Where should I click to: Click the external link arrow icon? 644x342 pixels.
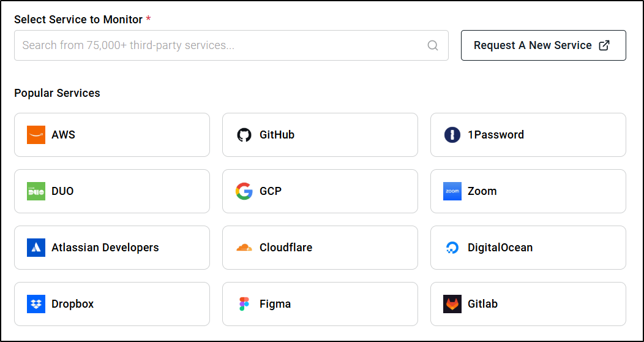(604, 45)
